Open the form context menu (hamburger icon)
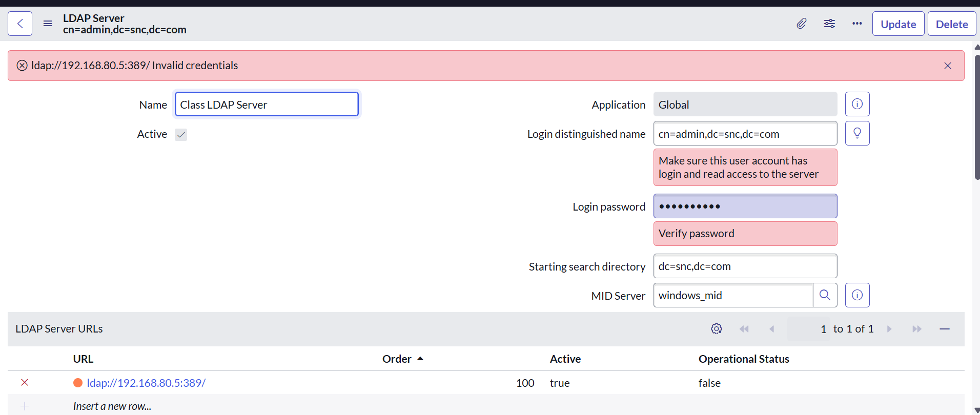 tap(48, 24)
